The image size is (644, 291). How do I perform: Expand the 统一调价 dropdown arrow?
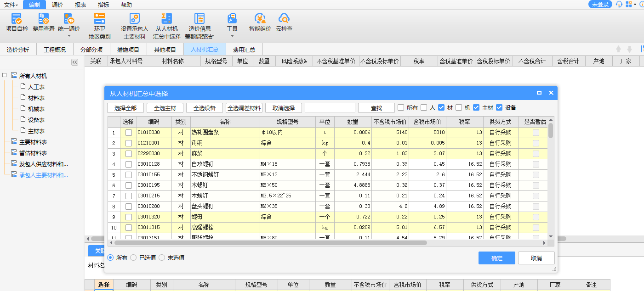pyautogui.click(x=69, y=36)
